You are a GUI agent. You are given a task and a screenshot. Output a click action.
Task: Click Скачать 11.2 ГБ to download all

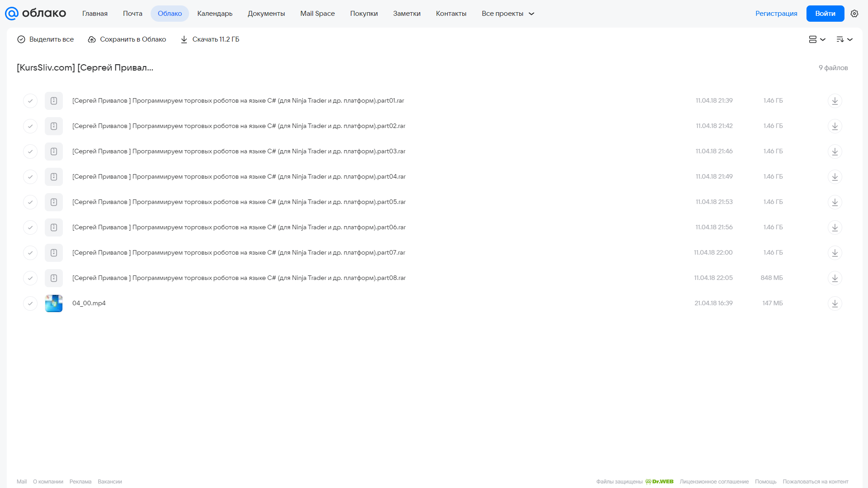click(x=210, y=39)
